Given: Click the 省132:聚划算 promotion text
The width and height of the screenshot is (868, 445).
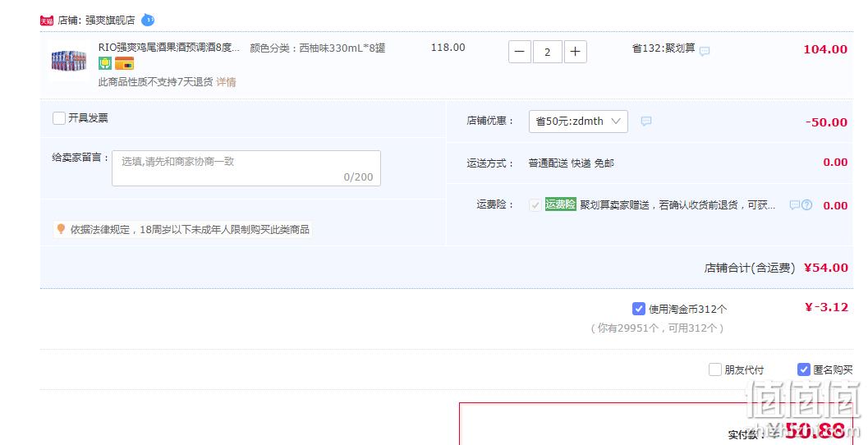Looking at the screenshot, I should (664, 48).
